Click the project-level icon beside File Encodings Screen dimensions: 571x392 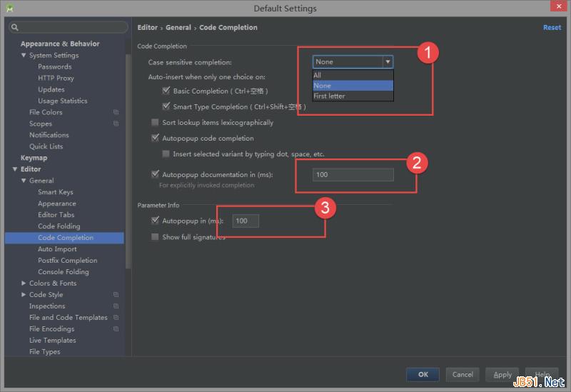(116, 328)
